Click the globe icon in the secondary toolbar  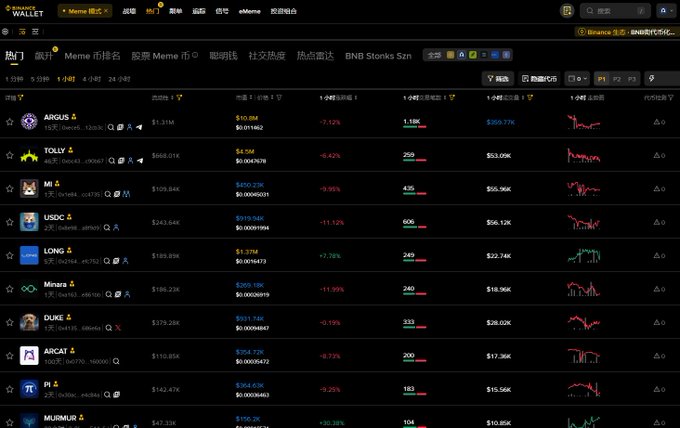pyautogui.click(x=5, y=32)
